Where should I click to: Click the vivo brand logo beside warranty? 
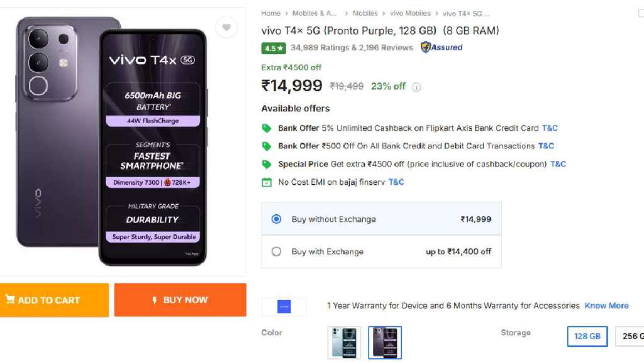tap(284, 306)
